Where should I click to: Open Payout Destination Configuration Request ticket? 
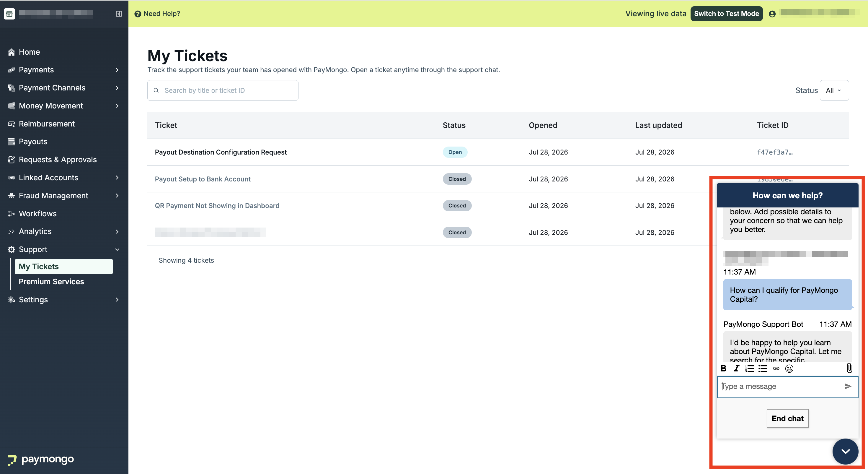click(221, 152)
